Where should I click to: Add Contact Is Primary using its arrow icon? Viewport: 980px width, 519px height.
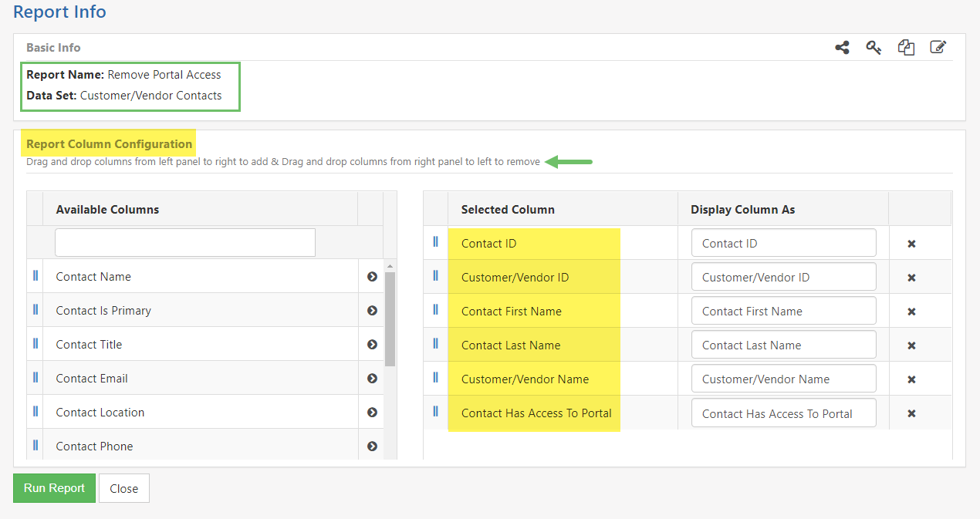click(371, 309)
